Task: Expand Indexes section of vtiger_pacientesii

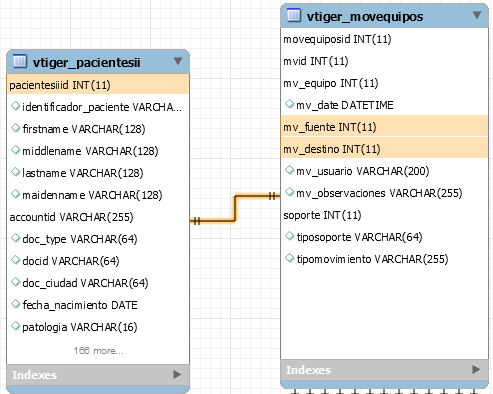Action: 177,374
